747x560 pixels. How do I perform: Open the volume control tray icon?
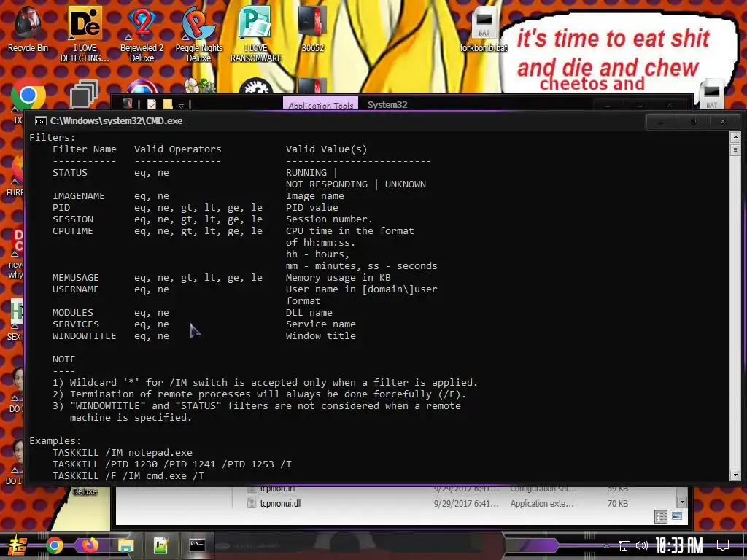click(x=642, y=545)
